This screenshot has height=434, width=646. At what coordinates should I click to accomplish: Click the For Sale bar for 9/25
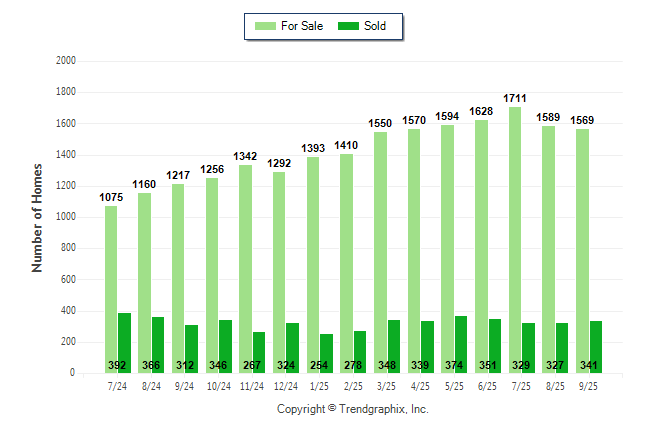(582, 251)
